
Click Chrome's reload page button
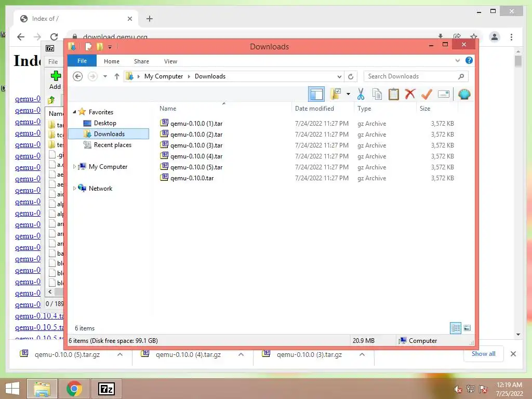(54, 37)
